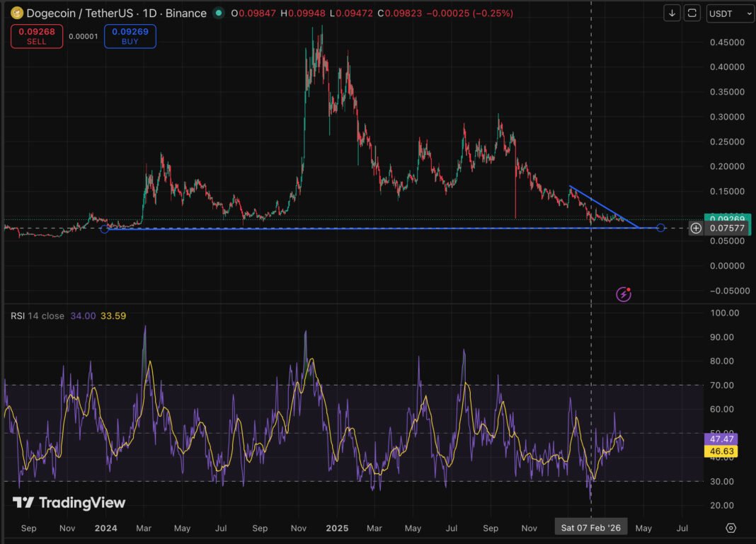The height and width of the screenshot is (544, 756).
Task: Open the USDT currency dropdown
Action: 731,13
